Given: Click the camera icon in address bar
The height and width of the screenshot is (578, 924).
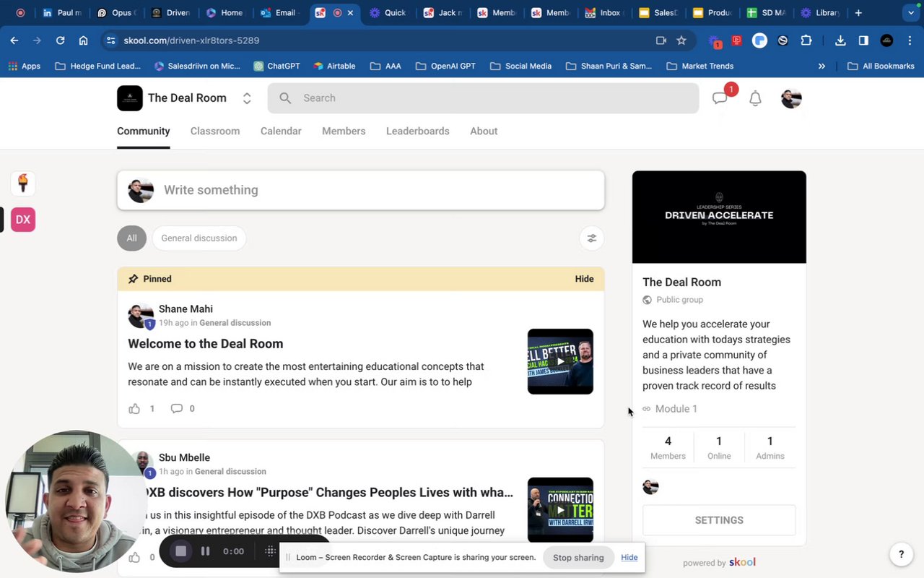Looking at the screenshot, I should [661, 40].
